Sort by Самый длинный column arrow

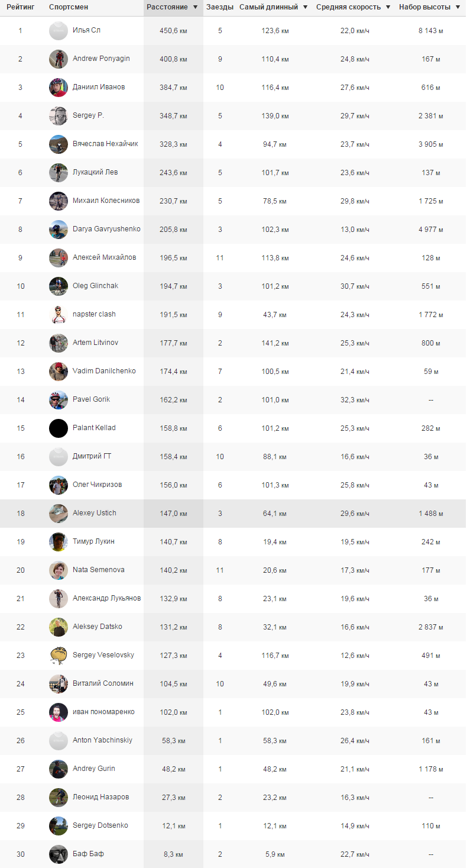pos(305,8)
